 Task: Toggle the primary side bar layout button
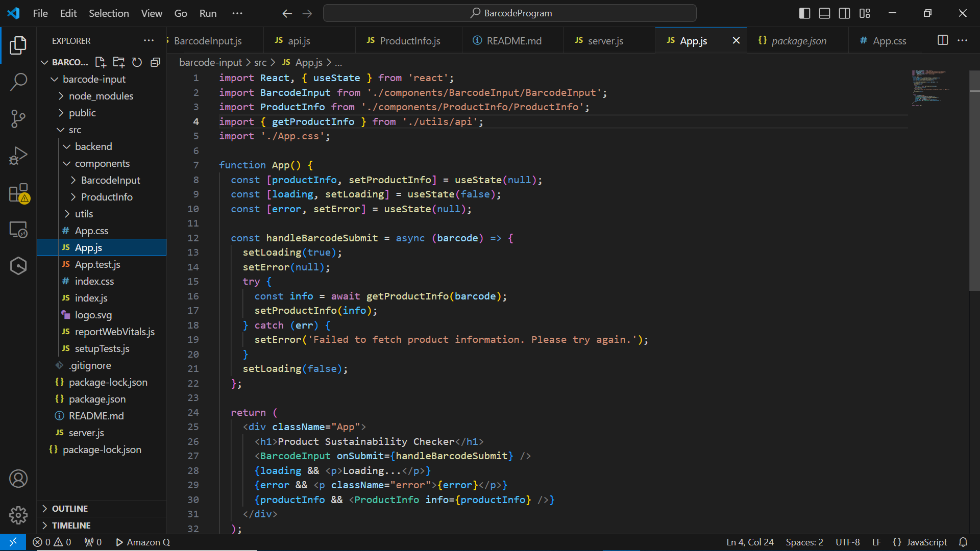(x=804, y=13)
